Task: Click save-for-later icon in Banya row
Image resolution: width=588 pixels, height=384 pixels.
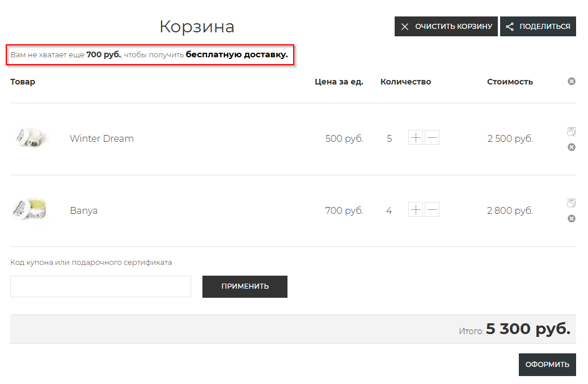Action: tap(572, 203)
